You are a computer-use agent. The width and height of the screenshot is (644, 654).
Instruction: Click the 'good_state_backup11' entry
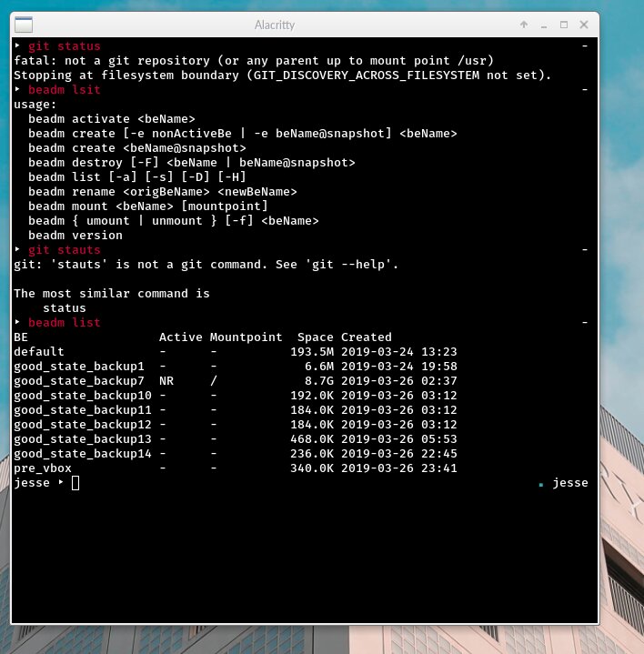point(83,410)
